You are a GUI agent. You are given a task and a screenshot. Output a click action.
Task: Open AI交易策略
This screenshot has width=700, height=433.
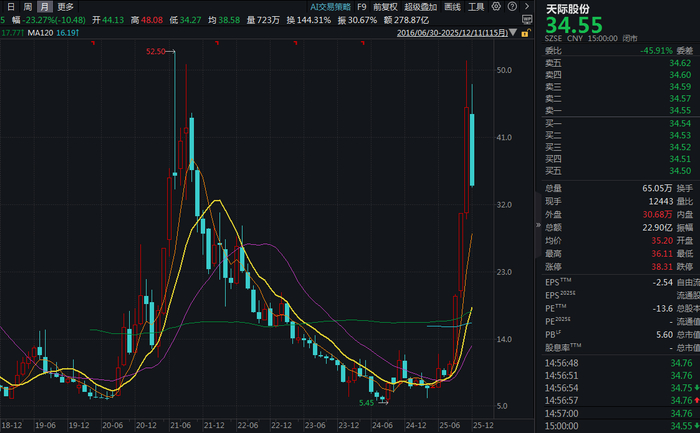330,7
